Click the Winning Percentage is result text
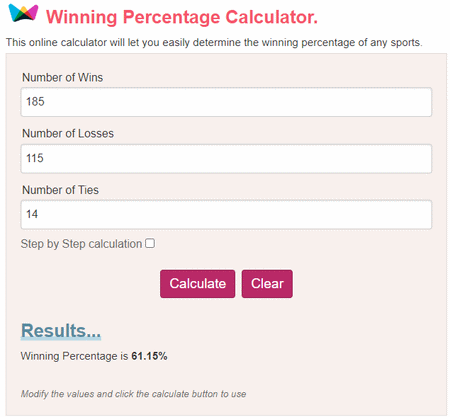 point(74,356)
